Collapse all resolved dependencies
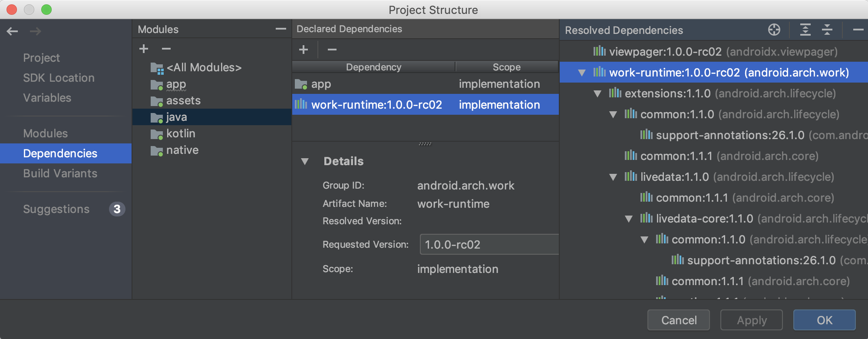 (827, 30)
